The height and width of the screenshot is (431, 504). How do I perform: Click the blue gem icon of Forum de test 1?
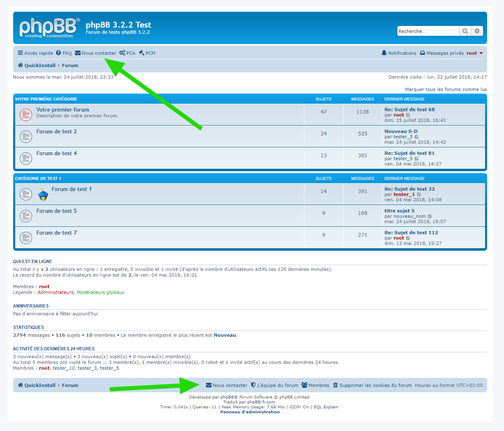click(x=43, y=194)
